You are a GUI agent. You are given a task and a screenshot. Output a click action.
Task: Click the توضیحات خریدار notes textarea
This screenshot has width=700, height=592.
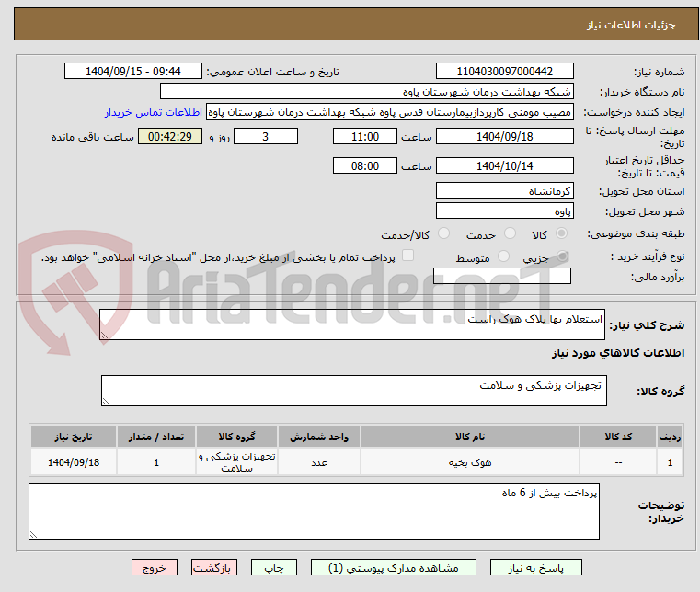point(314,511)
